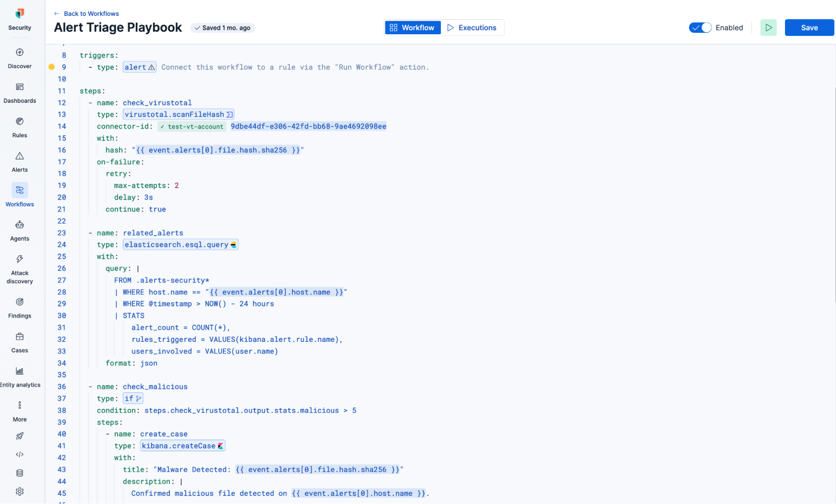Viewport: 836px width, 504px height.
Task: Click the 'steps:' keyword on line 11
Action: point(92,91)
